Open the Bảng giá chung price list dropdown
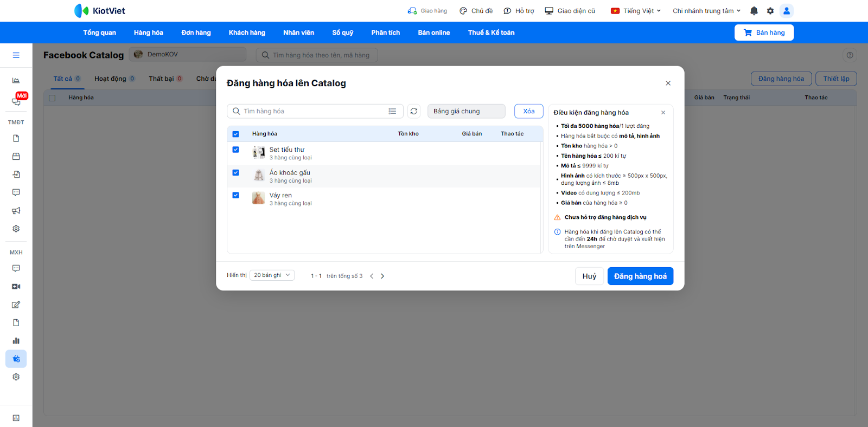Screen dimensions: 868x427 (x=467, y=111)
